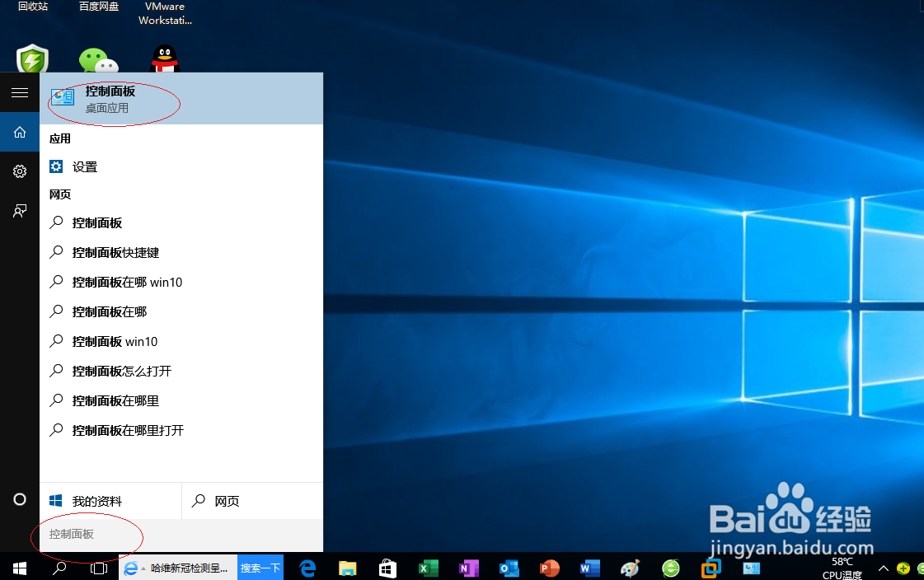Click the Settings gear in the Start sidebar
The width and height of the screenshot is (924, 580).
coord(19,171)
